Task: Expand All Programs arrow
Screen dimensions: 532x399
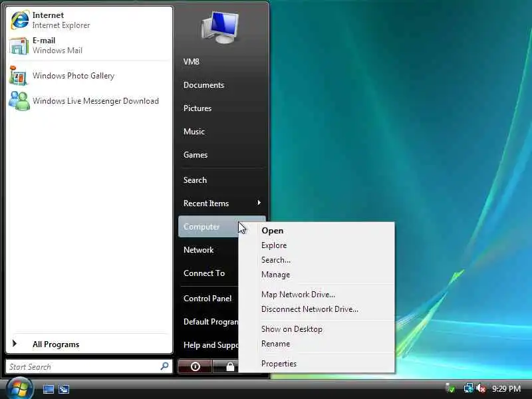Action: click(15, 343)
